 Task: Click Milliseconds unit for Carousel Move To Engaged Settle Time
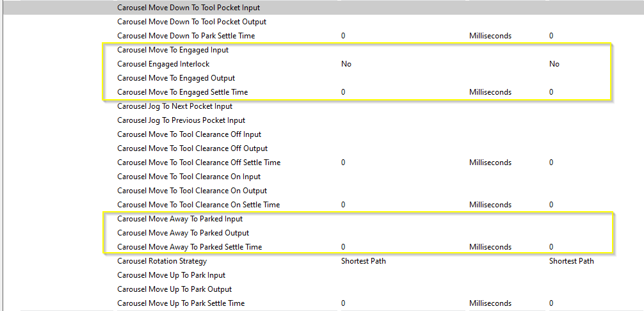pyautogui.click(x=490, y=92)
